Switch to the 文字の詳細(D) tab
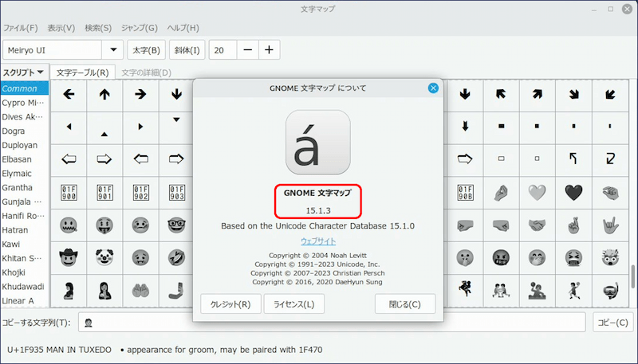The width and height of the screenshot is (638, 364). tap(146, 72)
